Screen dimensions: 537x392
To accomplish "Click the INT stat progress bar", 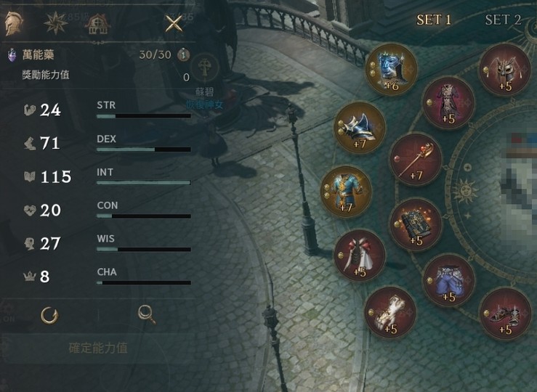I will 143,183.
